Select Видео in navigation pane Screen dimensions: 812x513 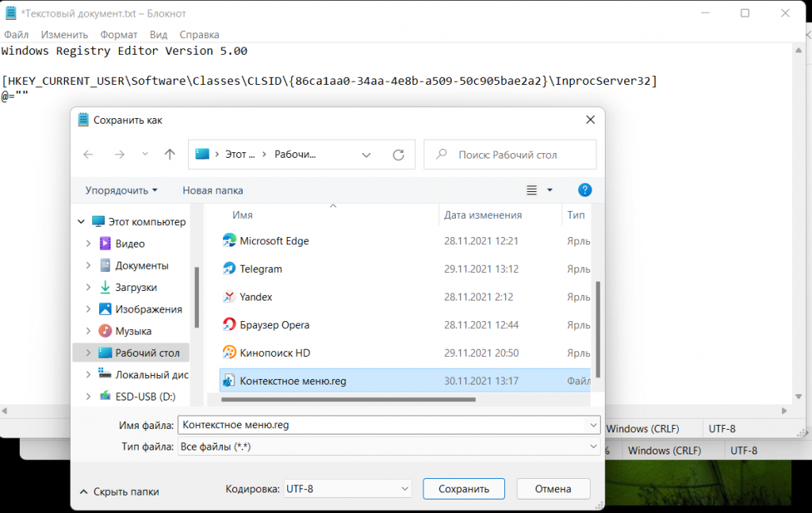(130, 243)
